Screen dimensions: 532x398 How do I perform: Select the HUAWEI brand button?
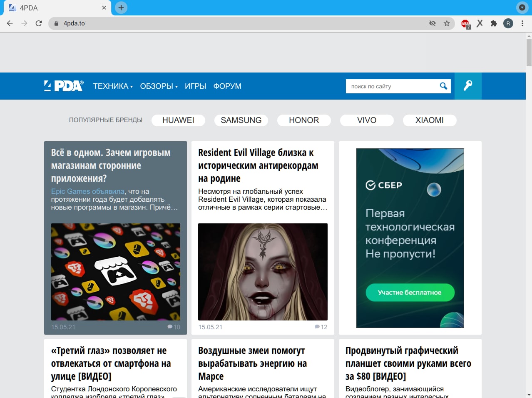pyautogui.click(x=178, y=120)
